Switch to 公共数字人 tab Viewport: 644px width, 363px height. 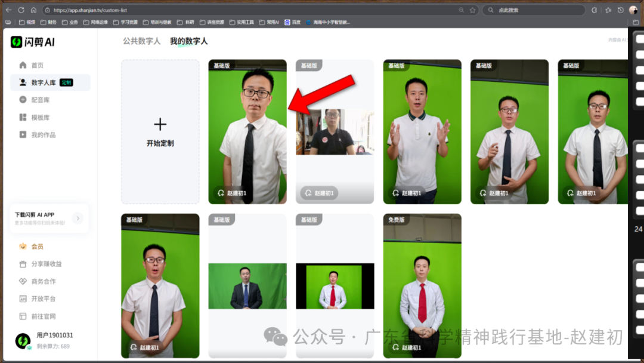tap(141, 41)
